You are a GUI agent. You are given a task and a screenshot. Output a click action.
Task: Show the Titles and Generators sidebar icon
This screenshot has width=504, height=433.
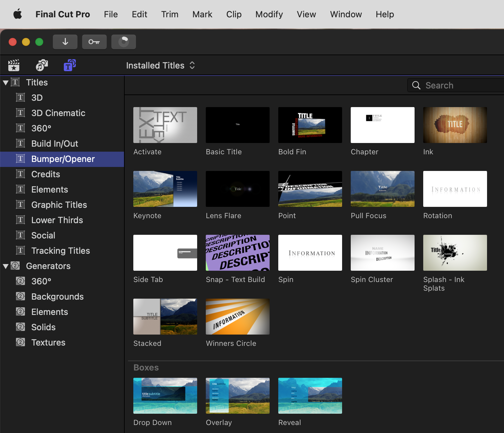70,65
